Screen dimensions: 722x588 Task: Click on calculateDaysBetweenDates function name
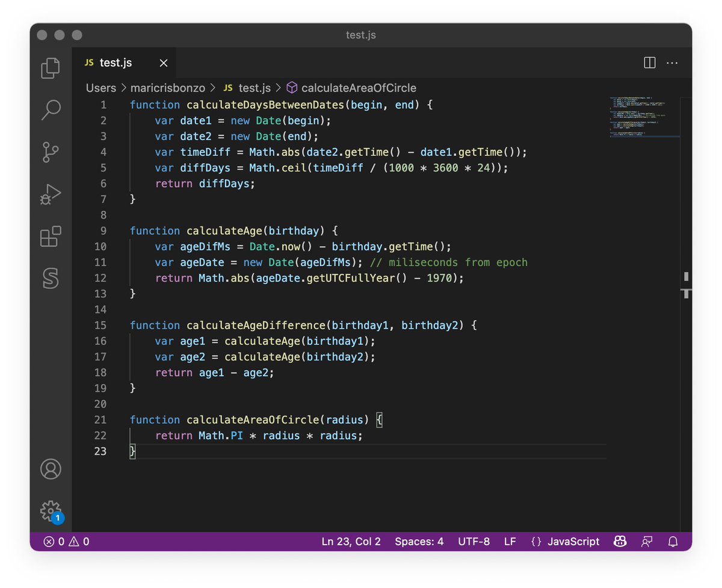click(265, 105)
